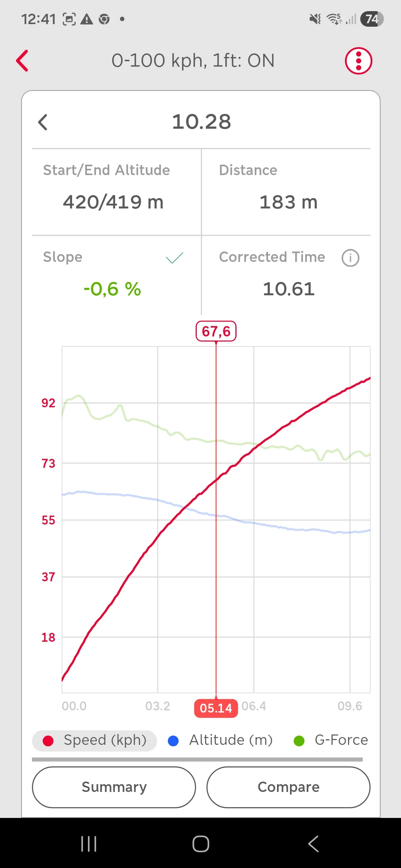Viewport: 401px width, 868px height.
Task: Select the 10.28 run time title
Action: [202, 122]
